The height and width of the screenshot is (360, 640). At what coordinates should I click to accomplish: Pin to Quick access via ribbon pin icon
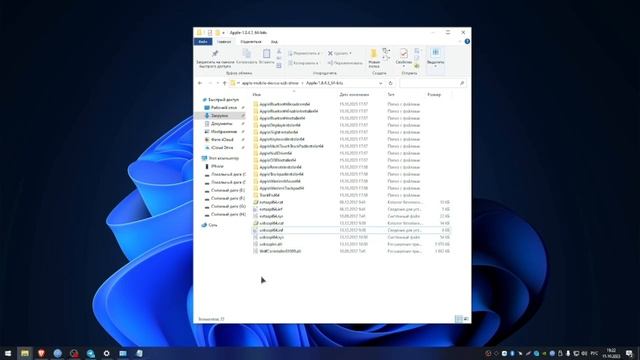(x=215, y=53)
